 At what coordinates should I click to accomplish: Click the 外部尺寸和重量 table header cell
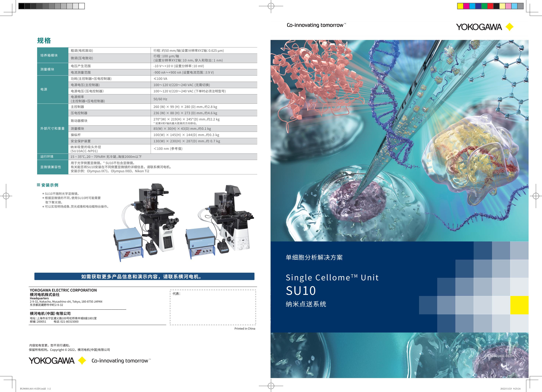(x=53, y=129)
